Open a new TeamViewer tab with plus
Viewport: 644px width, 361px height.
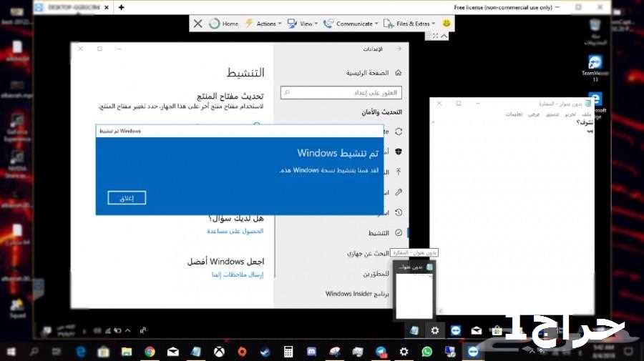pyautogui.click(x=121, y=7)
